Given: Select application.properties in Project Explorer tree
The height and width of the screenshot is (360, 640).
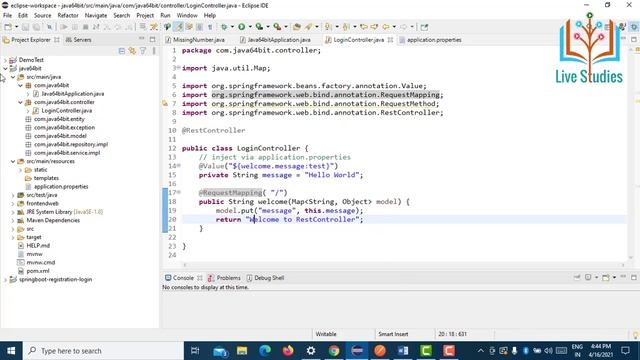Looking at the screenshot, I should tap(61, 187).
